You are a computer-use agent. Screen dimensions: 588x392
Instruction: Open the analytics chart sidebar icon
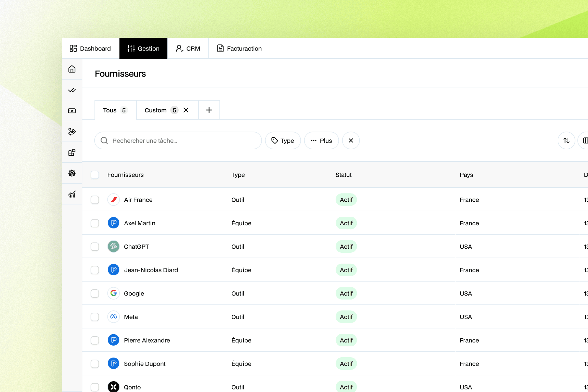click(72, 194)
